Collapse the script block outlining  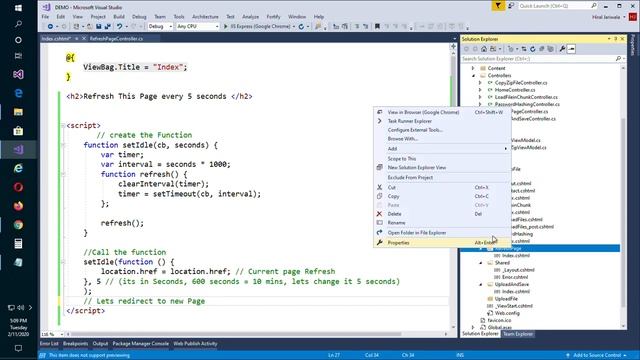pos(63,126)
